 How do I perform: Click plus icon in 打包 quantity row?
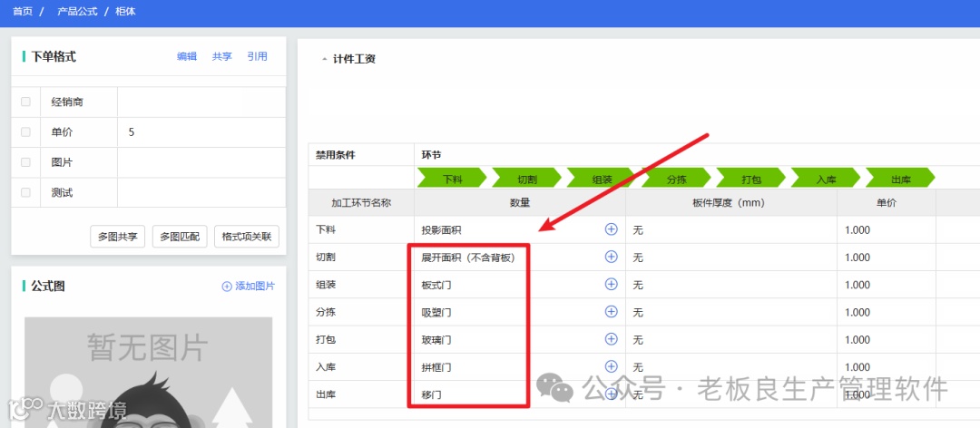coord(612,339)
